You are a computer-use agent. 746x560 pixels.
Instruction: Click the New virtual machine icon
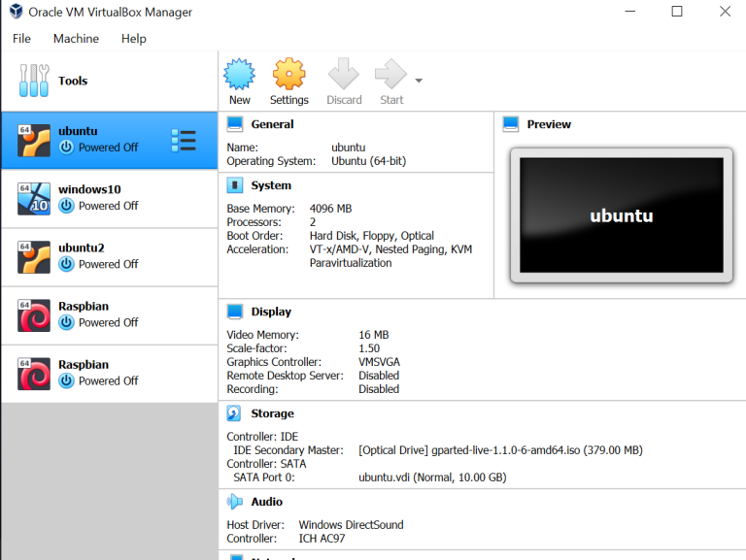(239, 75)
